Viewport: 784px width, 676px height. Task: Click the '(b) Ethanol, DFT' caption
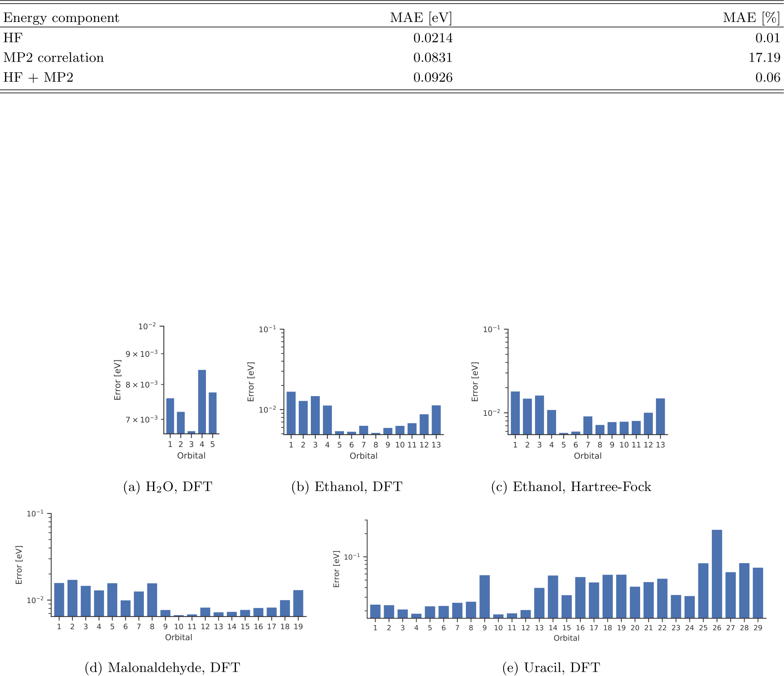(347, 487)
